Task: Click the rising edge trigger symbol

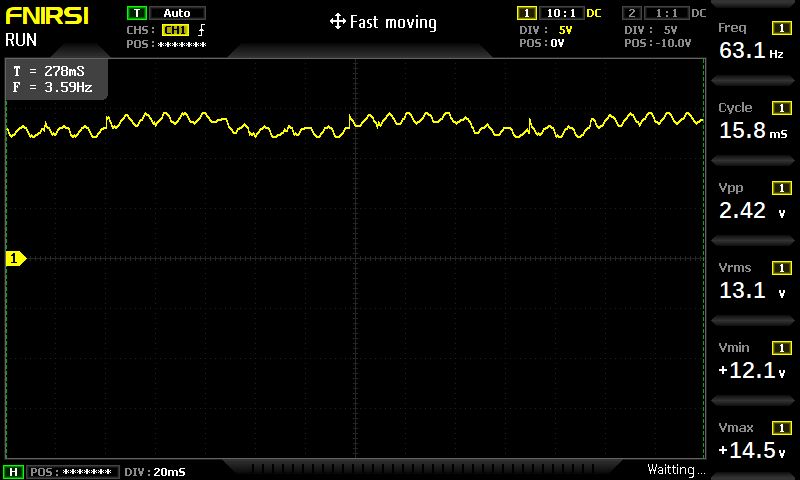Action: click(202, 30)
